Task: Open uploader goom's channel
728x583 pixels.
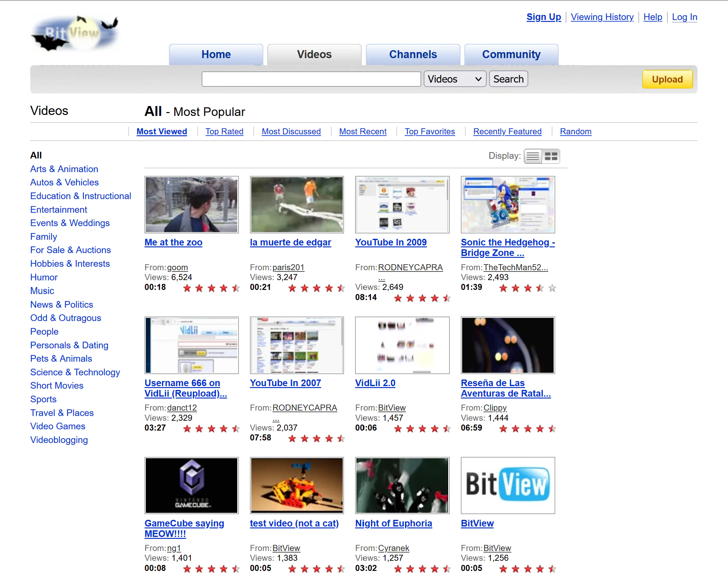Action: point(177,267)
